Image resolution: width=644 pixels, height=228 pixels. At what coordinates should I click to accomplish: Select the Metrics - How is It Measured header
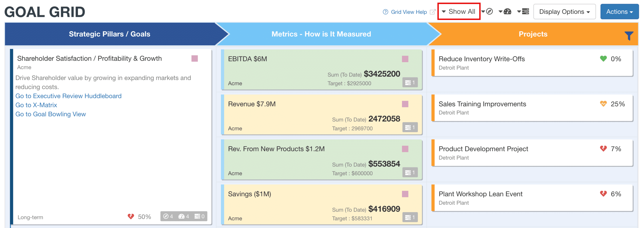(x=321, y=34)
